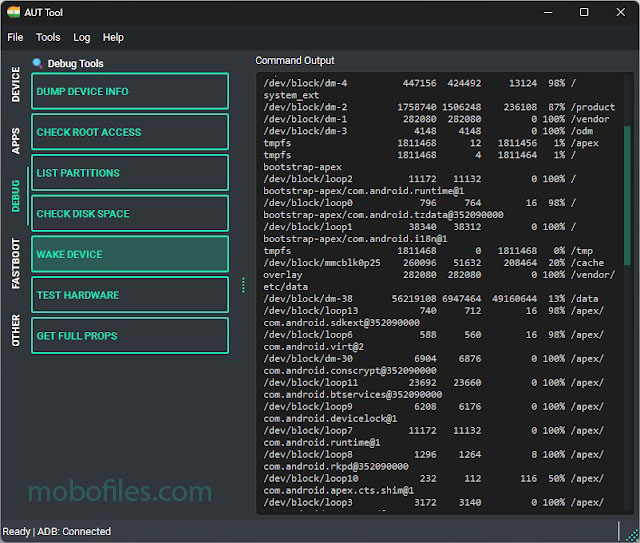Image resolution: width=640 pixels, height=543 pixels.
Task: Click the overlay 282080 output line
Action: [439, 275]
